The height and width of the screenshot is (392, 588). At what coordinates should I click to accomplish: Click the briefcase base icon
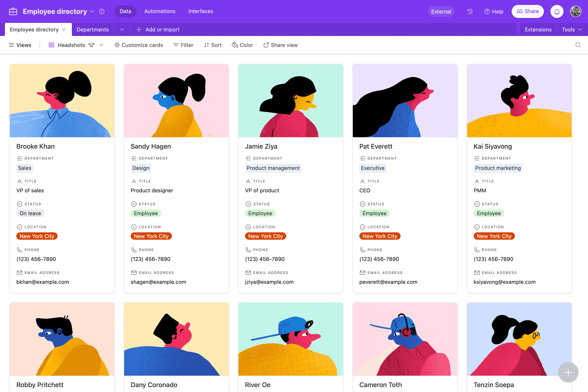(x=13, y=11)
